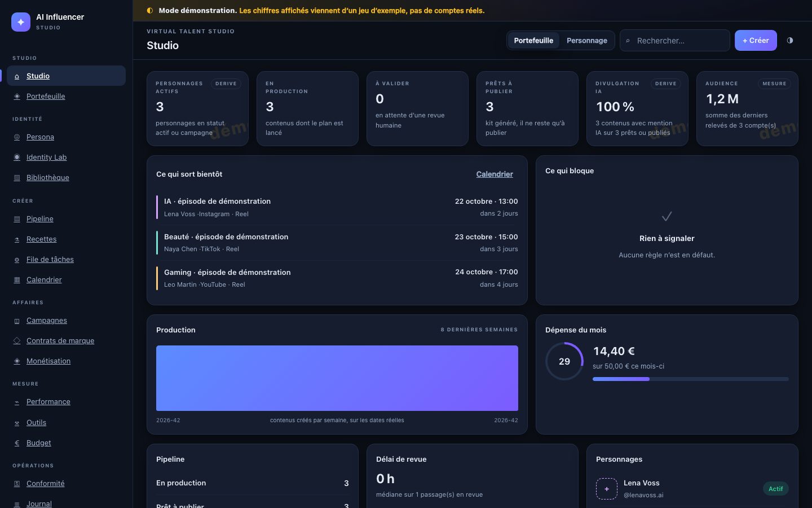Click the Actif badge next to Lena Voss
Viewport: 812px width, 508px height.
(x=775, y=489)
